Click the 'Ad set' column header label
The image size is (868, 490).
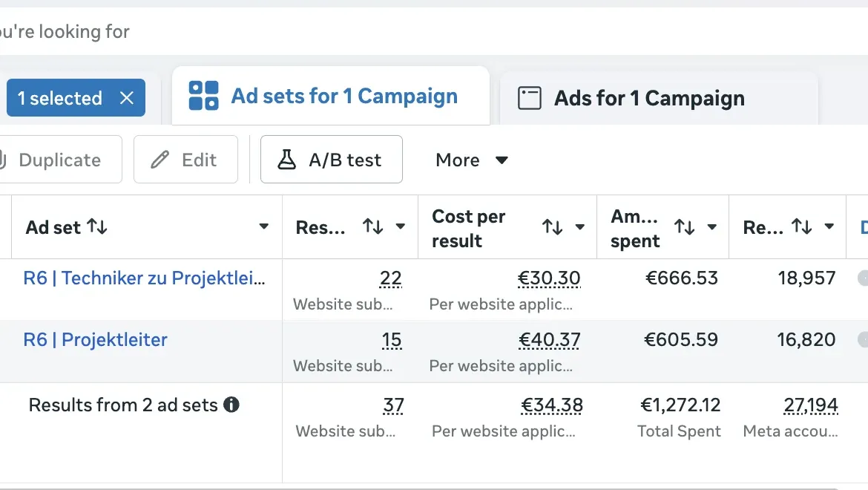click(x=53, y=227)
